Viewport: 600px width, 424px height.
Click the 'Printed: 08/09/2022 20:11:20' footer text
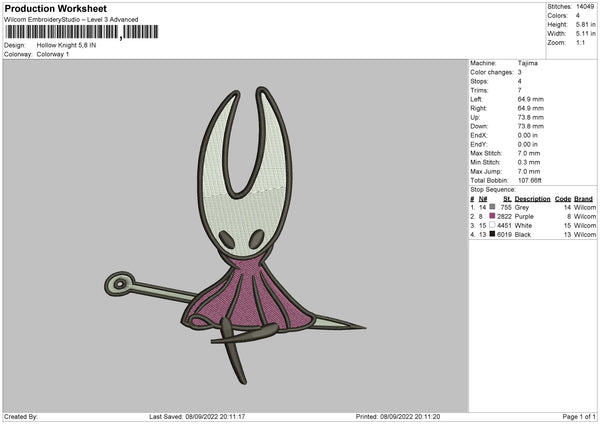coord(398,417)
